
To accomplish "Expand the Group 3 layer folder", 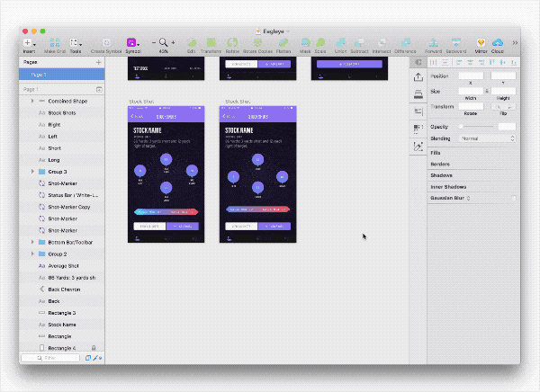I will [33, 171].
